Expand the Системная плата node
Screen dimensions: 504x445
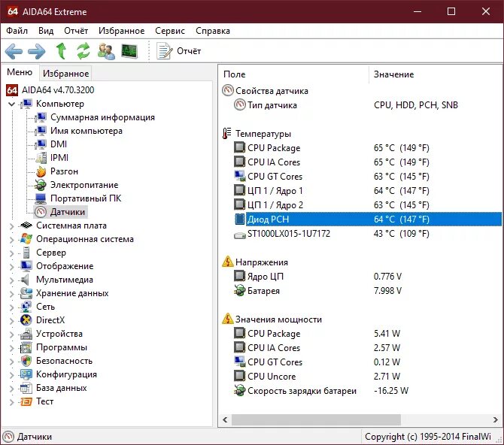pyautogui.click(x=11, y=226)
